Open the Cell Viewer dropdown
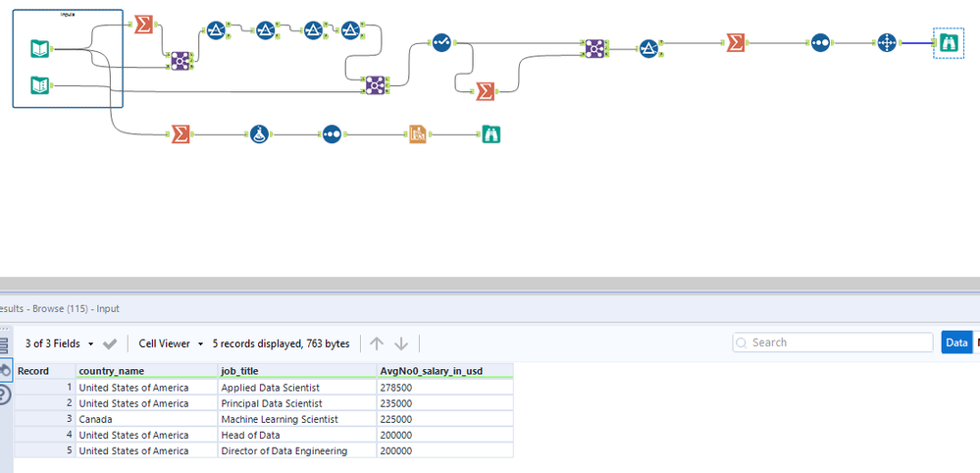Viewport: 980px width, 473px height. click(x=172, y=343)
